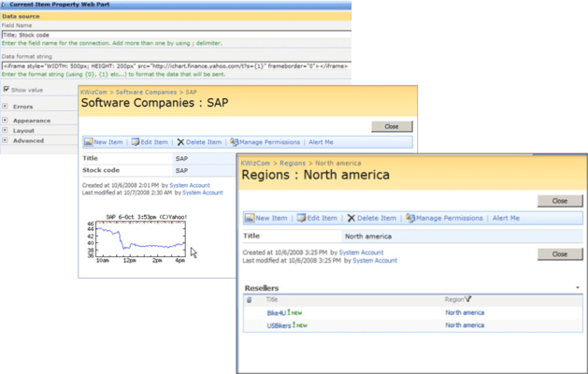Screen dimensions: 588x374
Task: Open the USBikers reseller link
Action: click(280, 325)
